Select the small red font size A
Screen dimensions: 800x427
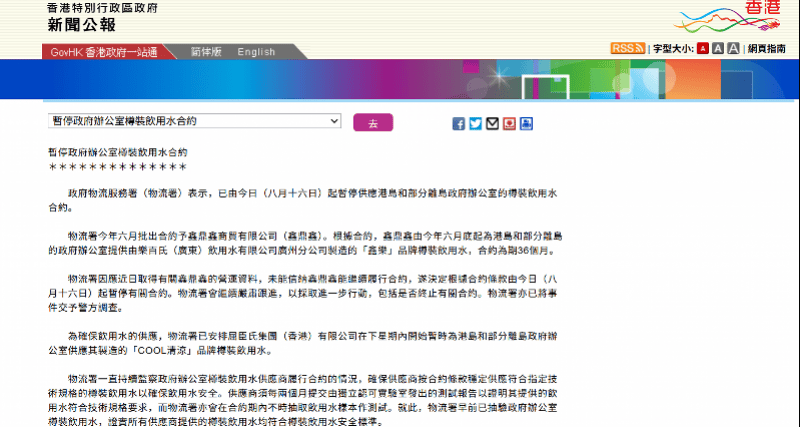(703, 48)
